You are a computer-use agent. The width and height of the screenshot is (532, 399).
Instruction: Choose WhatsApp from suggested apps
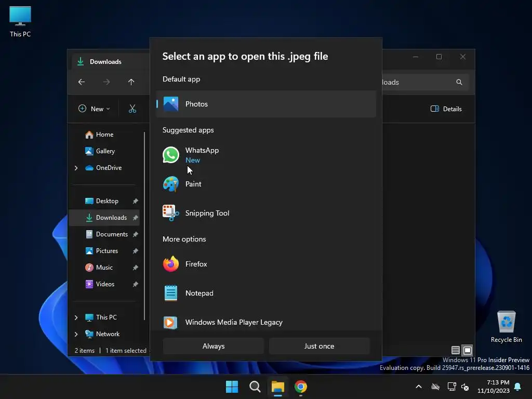(x=266, y=155)
